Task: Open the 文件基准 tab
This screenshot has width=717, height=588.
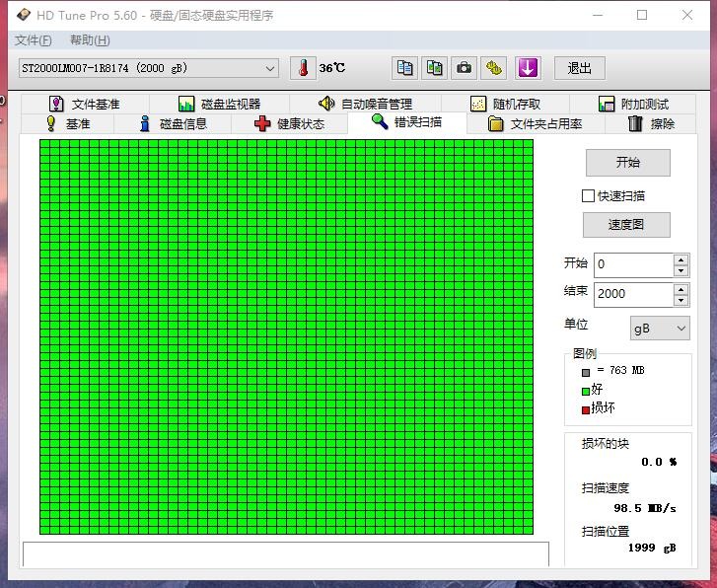Action: pyautogui.click(x=85, y=104)
